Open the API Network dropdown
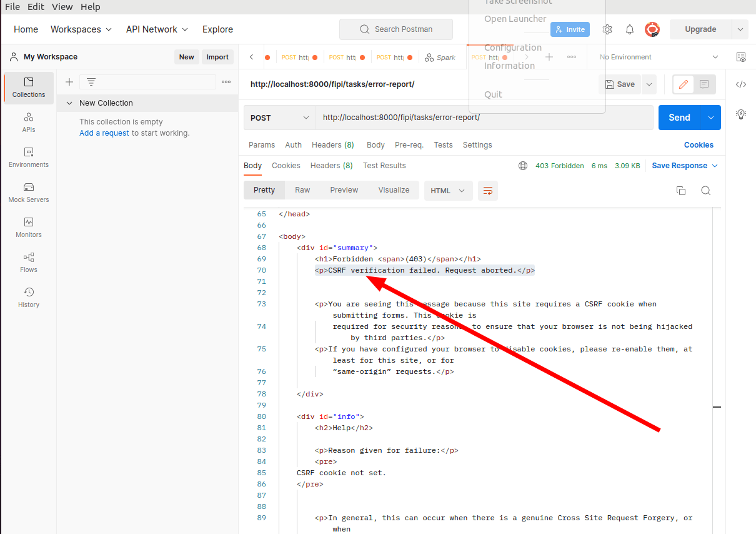The image size is (756, 534). tap(157, 29)
